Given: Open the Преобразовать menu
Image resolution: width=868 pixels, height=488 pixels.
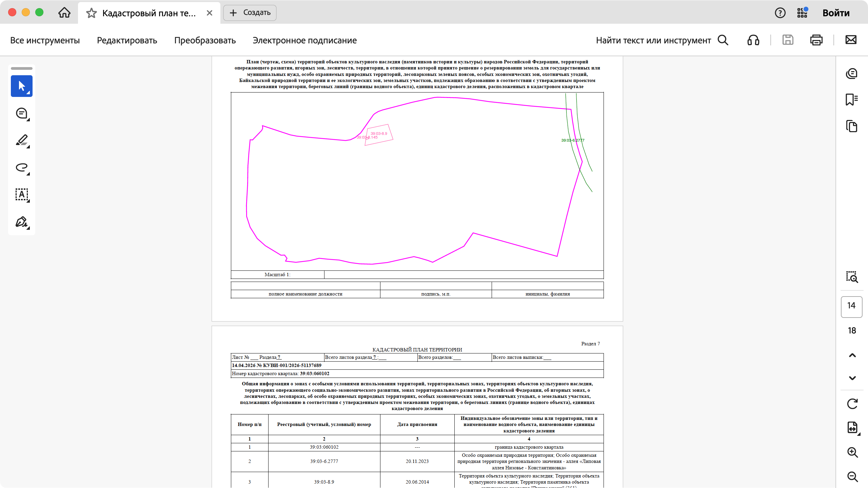Looking at the screenshot, I should coord(205,40).
